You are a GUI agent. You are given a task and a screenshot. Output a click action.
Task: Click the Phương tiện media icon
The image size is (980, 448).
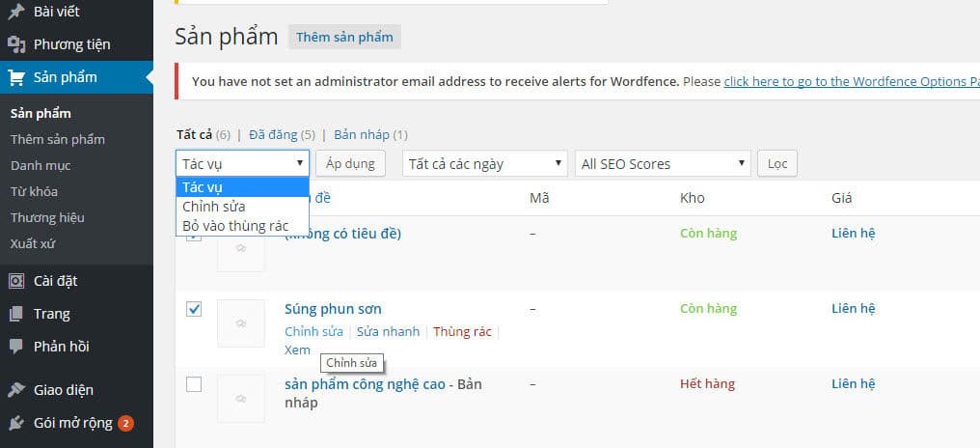tap(16, 44)
